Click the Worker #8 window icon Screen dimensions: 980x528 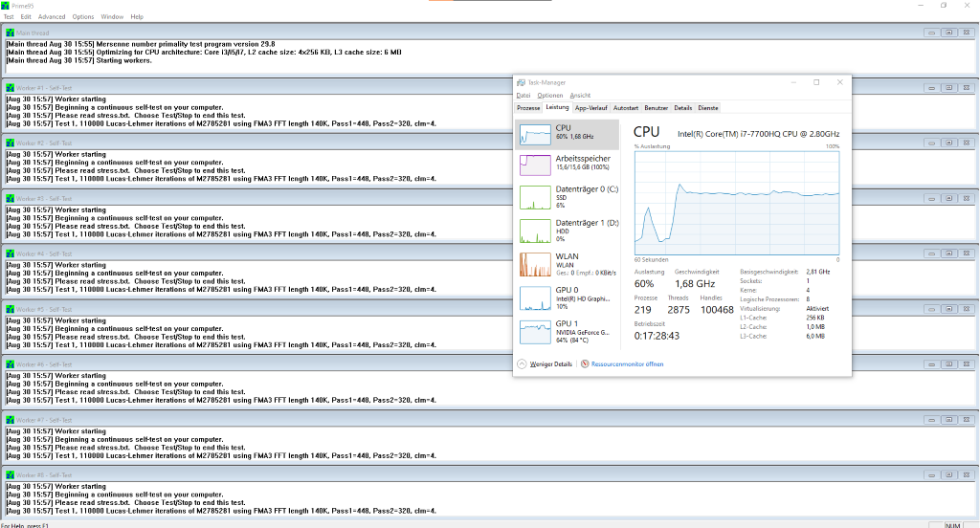point(10,474)
